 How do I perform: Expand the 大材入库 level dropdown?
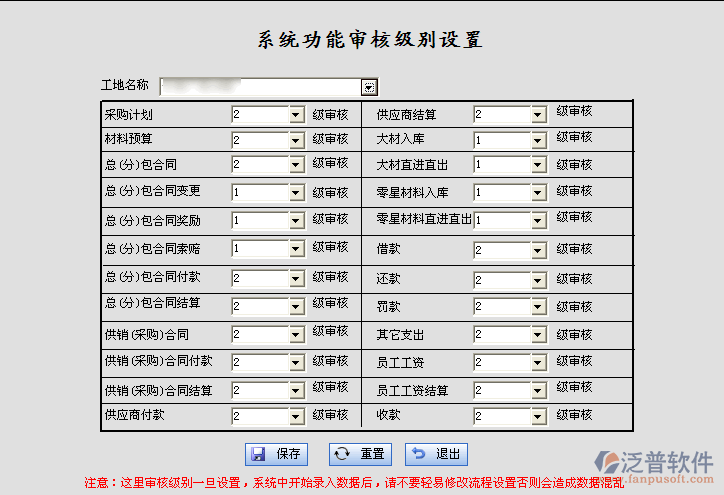pos(538,140)
